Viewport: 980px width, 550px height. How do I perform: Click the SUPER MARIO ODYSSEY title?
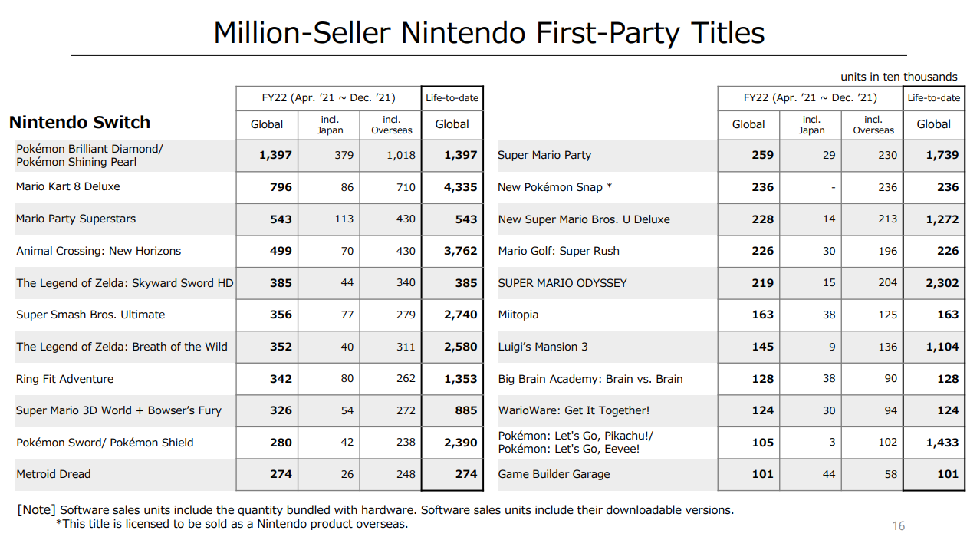[x=562, y=283]
